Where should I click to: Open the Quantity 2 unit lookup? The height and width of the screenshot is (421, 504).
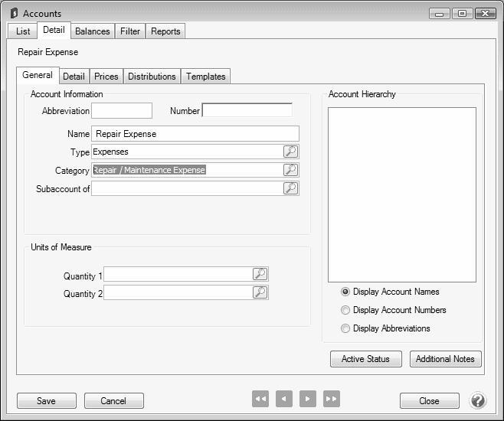tap(260, 292)
